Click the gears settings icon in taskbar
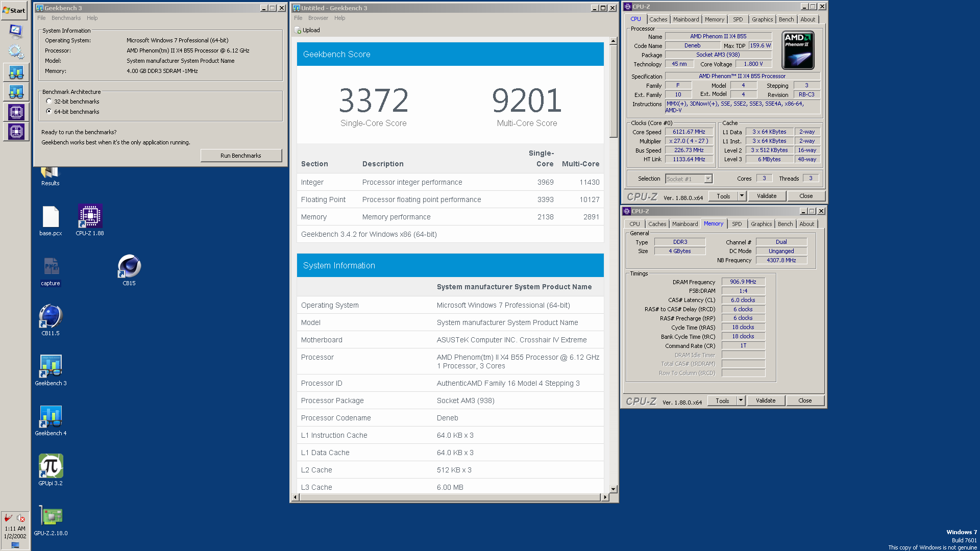Image resolution: width=980 pixels, height=551 pixels. click(15, 52)
